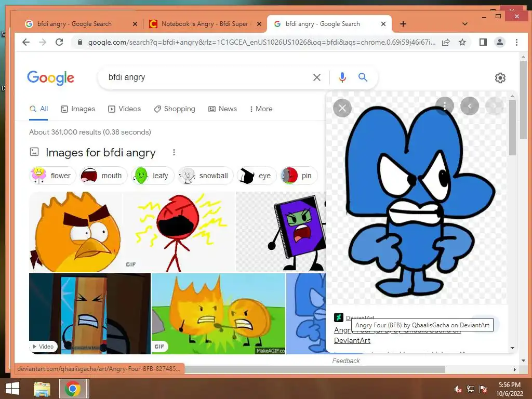Click the horizontal scrollbar at page bottom

[x=315, y=369]
